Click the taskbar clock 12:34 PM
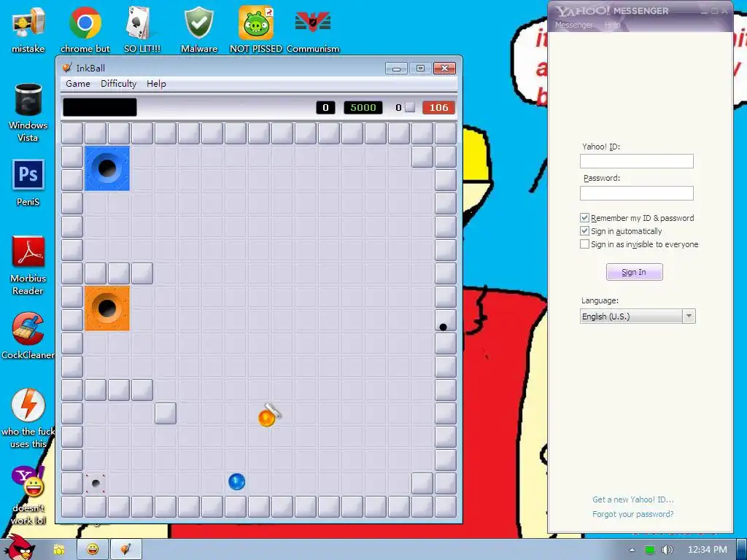Screen dimensions: 747x560 click(708, 550)
